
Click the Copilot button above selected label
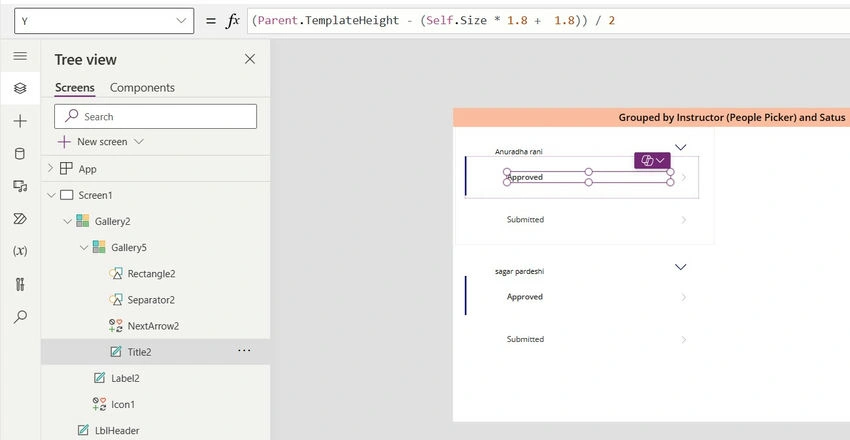[652, 160]
